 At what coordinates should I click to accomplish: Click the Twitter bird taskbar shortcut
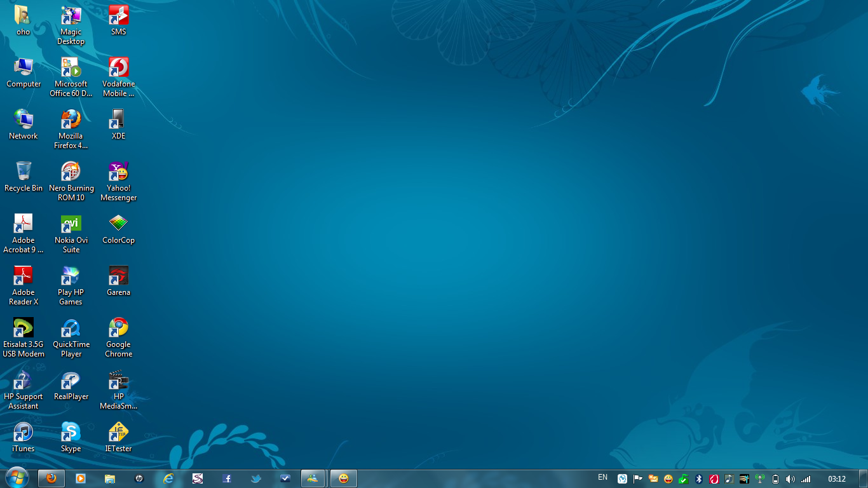point(256,478)
